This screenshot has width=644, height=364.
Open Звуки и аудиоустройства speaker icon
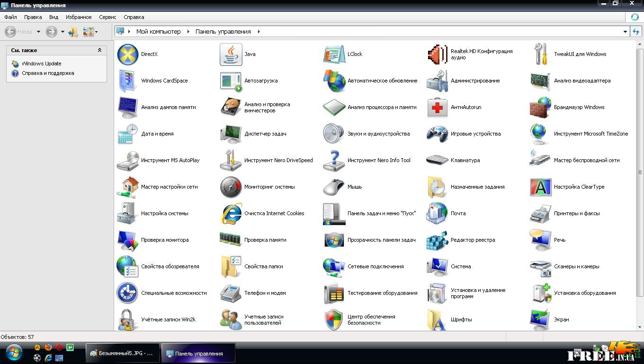[334, 134]
